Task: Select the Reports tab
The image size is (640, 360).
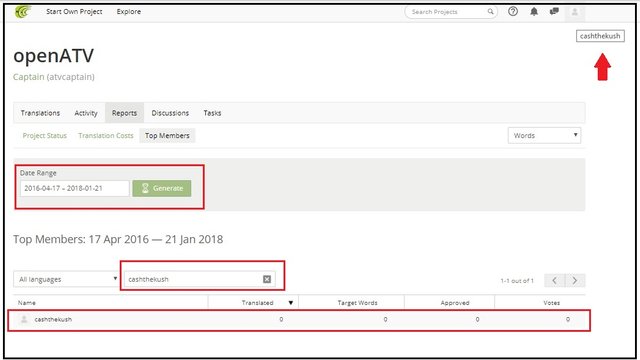Action: [124, 113]
